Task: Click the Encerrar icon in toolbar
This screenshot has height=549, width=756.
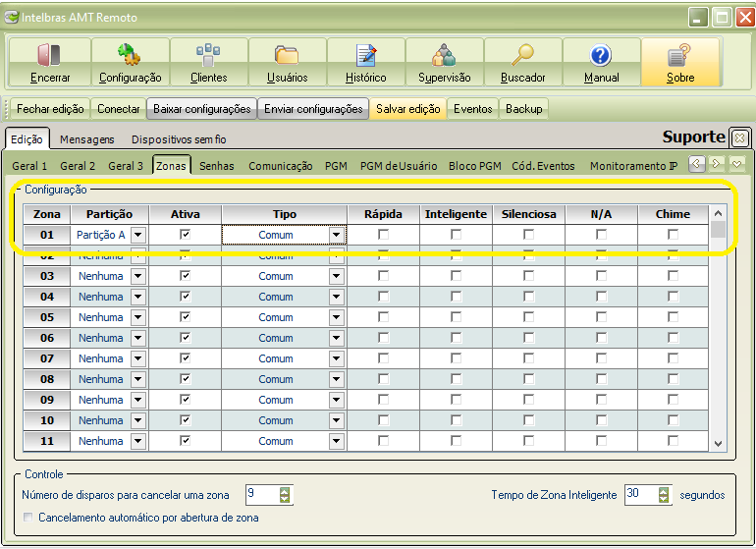Action: click(50, 62)
